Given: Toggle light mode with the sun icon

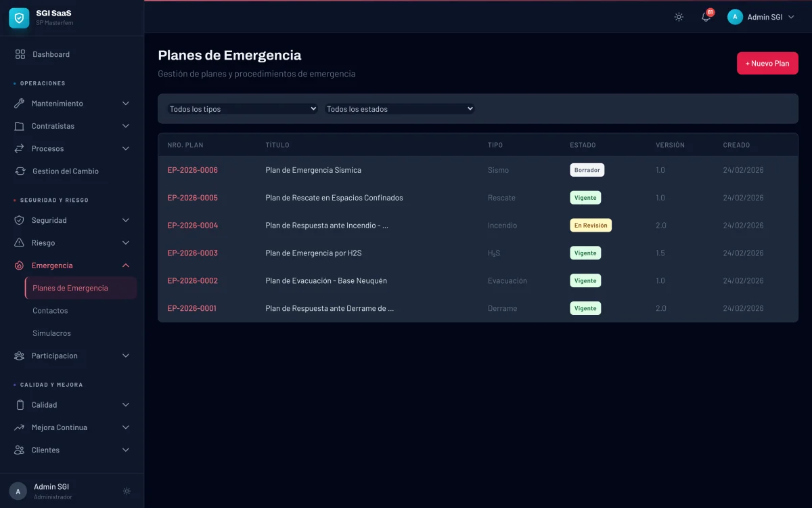Looking at the screenshot, I should coord(679,17).
